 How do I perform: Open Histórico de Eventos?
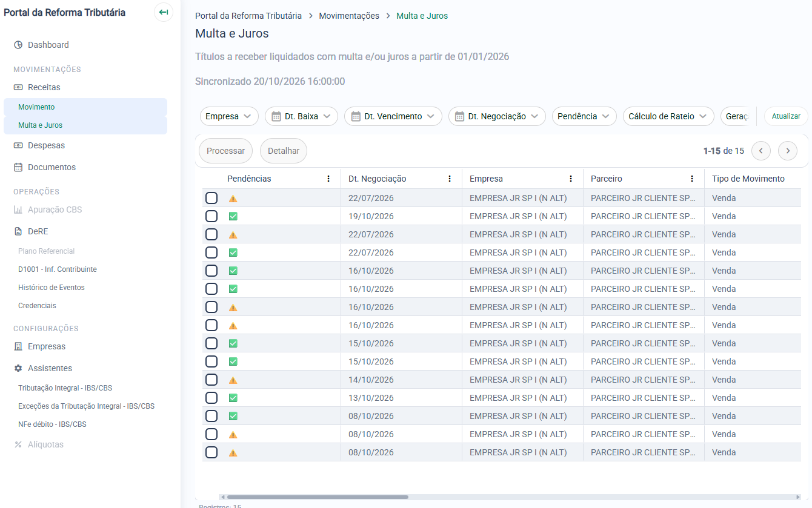pos(52,288)
